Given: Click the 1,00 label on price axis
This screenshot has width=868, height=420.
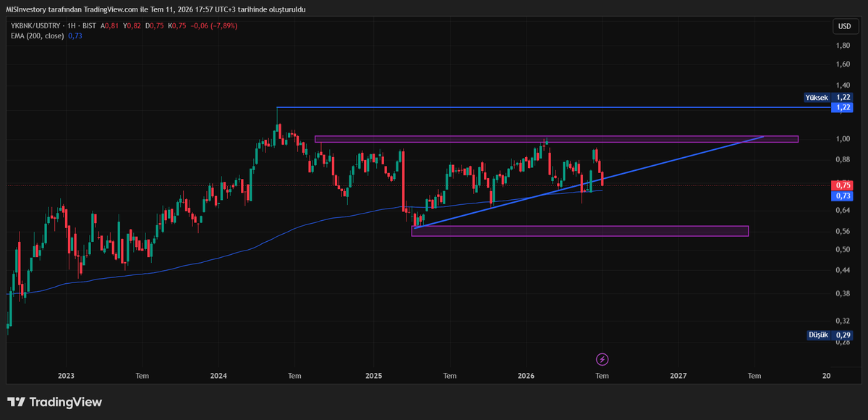Looking at the screenshot, I should coord(843,139).
